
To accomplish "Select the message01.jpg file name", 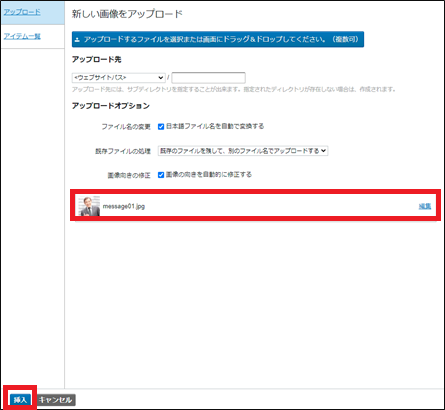I will tap(124, 206).
